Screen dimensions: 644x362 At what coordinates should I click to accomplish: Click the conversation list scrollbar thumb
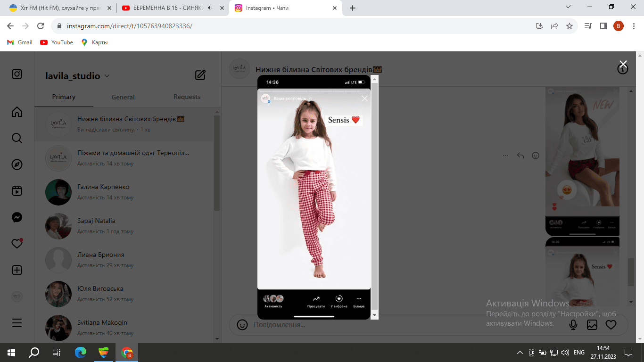tap(217, 163)
